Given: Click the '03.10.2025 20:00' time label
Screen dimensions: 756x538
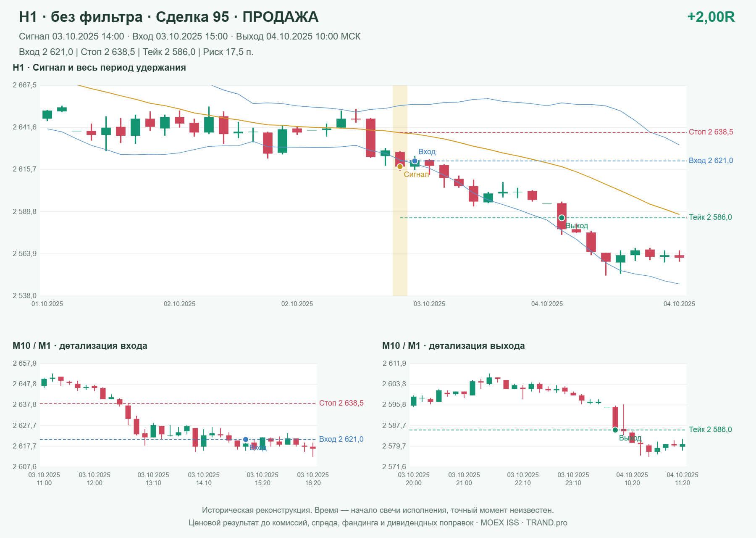Looking at the screenshot, I should (x=414, y=479).
